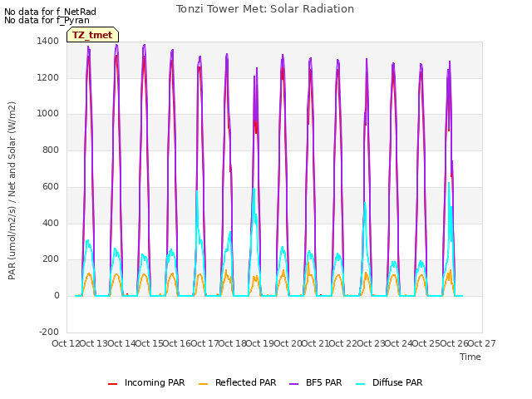Click the 600 y-axis tick label
This screenshot has width=532, height=399.
[51, 186]
